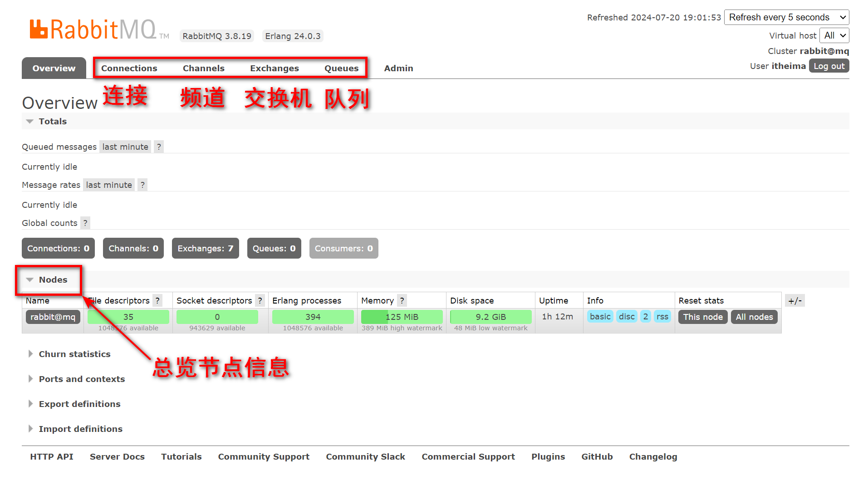The width and height of the screenshot is (868, 490).
Task: Open the Plugins link
Action: pyautogui.click(x=548, y=457)
